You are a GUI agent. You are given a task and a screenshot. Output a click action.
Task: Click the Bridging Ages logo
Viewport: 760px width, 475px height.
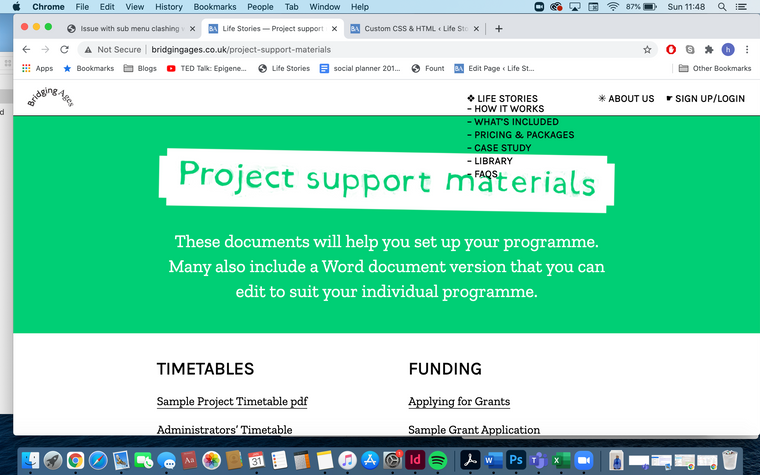(x=51, y=98)
